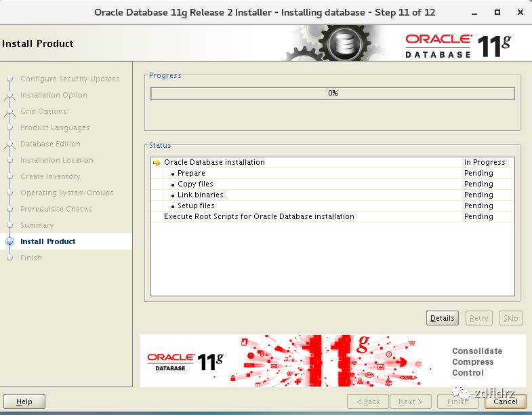532x415 pixels.
Task: Click the Oracle Database 11g logo in header
Action: point(458,45)
